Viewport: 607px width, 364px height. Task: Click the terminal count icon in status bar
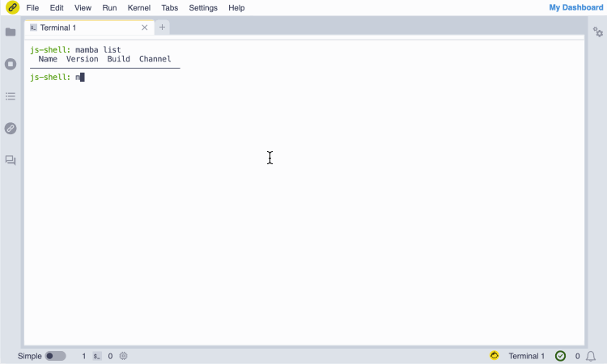coord(97,356)
